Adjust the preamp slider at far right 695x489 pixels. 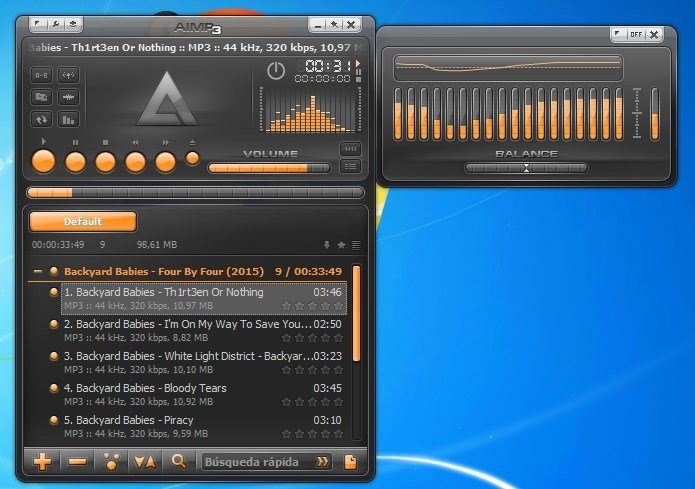click(655, 114)
